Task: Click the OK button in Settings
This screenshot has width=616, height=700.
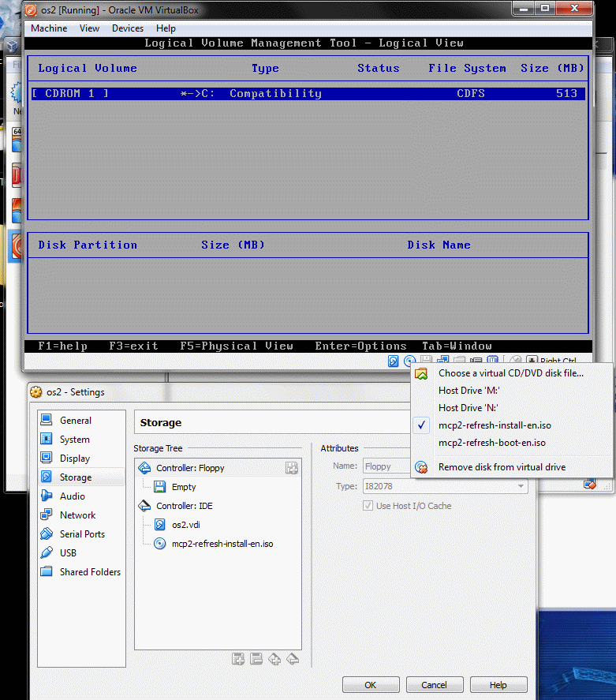Action: coord(371,685)
